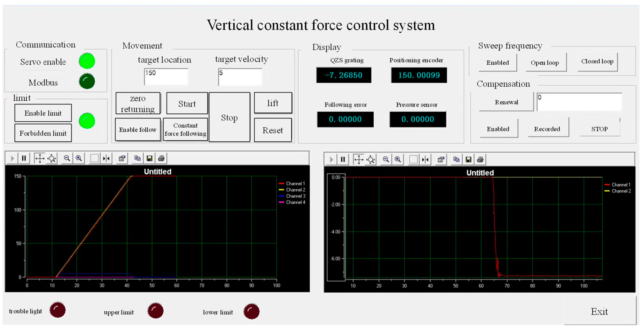Viewport: 644px width, 330px height.
Task: Click the Compensation value input box
Action: point(579,102)
